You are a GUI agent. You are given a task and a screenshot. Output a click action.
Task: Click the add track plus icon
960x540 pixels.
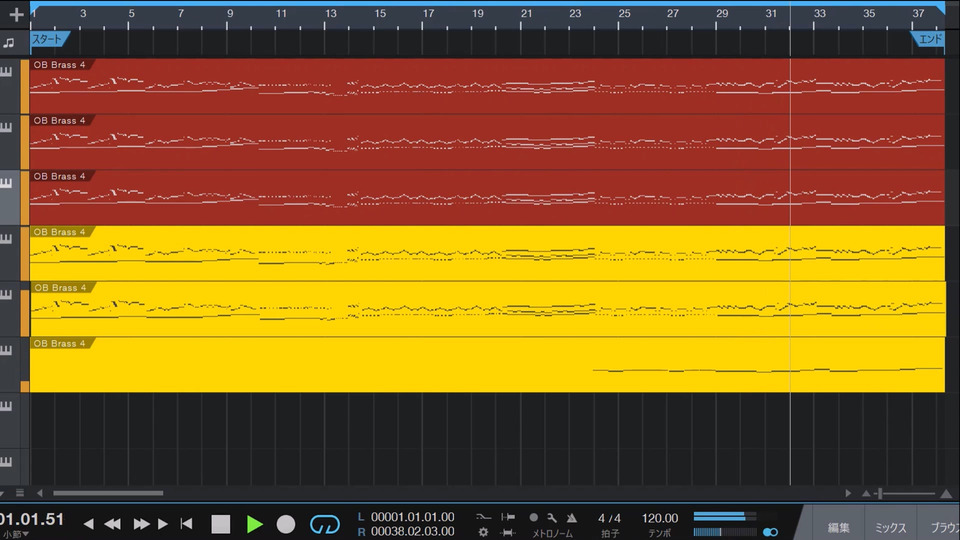(x=16, y=14)
